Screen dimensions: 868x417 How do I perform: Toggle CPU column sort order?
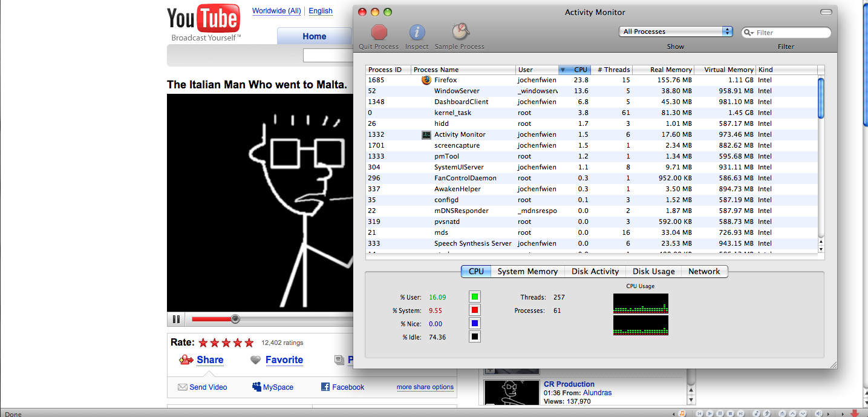tap(573, 70)
